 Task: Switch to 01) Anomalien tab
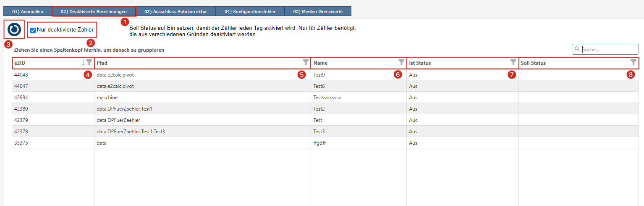pos(27,11)
